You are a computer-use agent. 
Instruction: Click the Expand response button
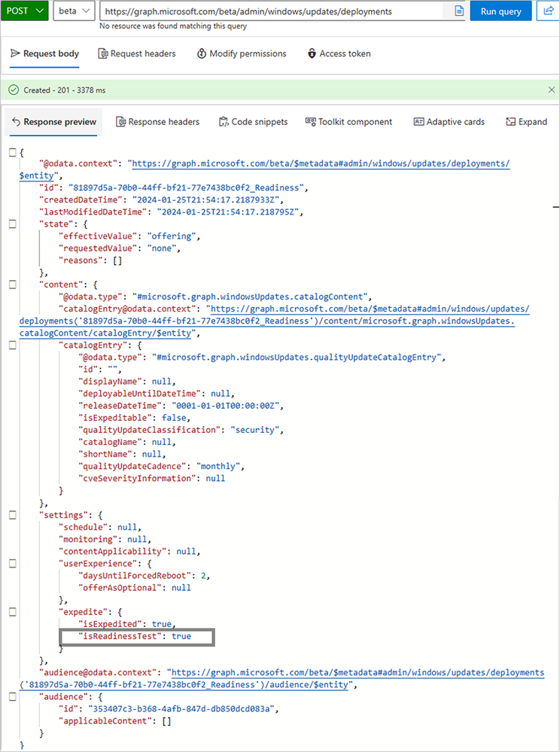coord(526,122)
